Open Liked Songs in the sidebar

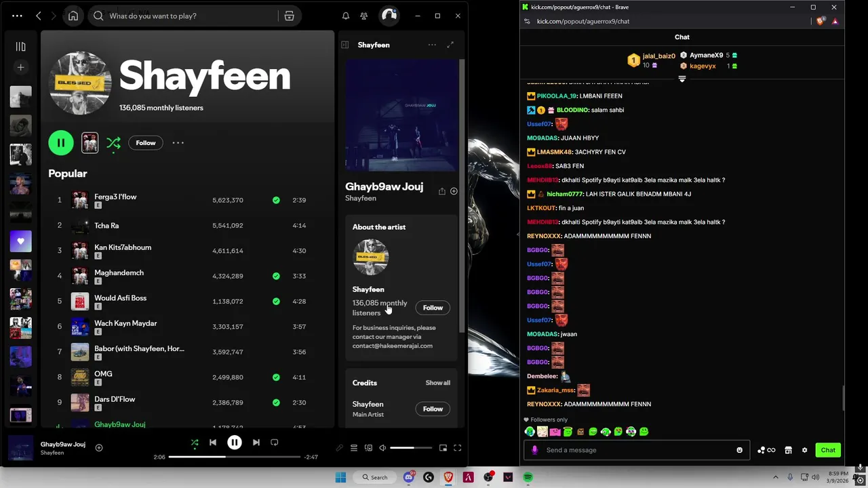(x=20, y=241)
